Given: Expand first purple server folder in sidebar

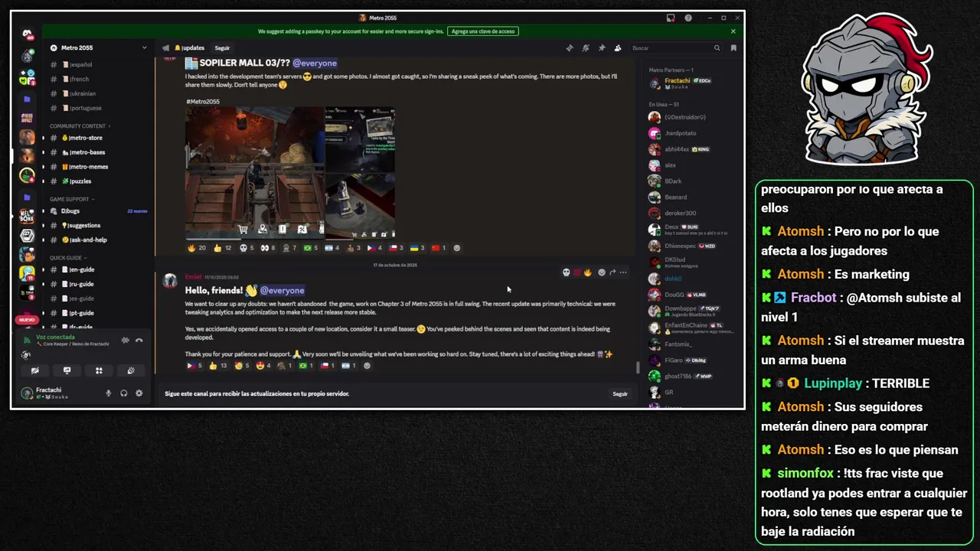Looking at the screenshot, I should click(27, 99).
